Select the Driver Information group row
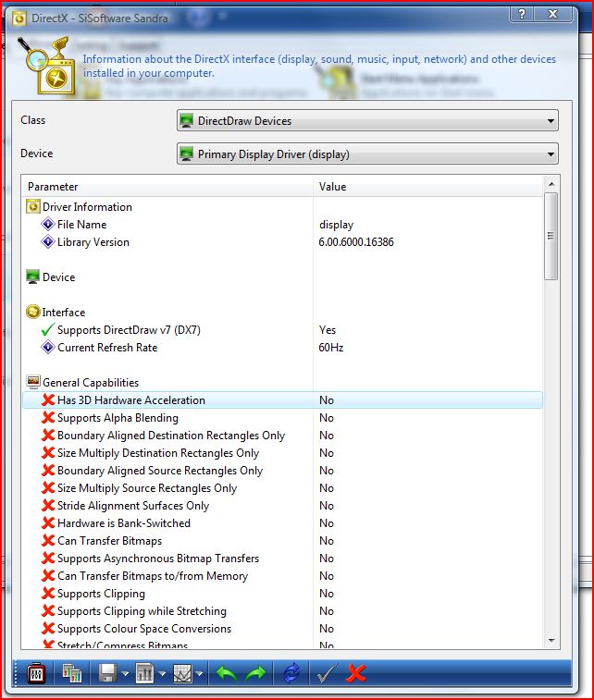The height and width of the screenshot is (700, 594). [x=283, y=207]
